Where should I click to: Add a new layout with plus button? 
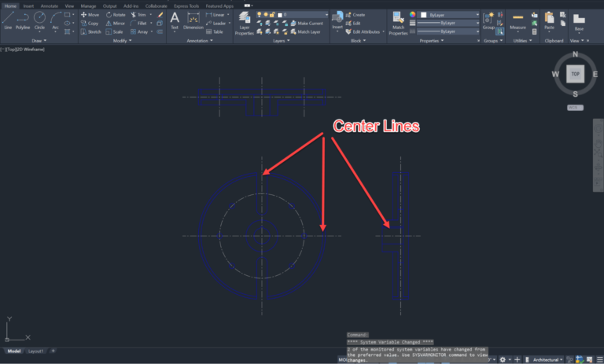coord(53,351)
